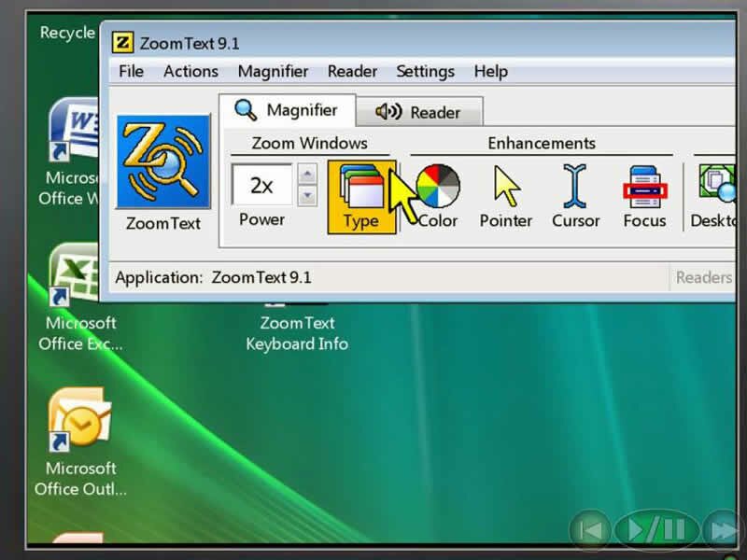Open the Zoom Window Type selector

tap(360, 196)
